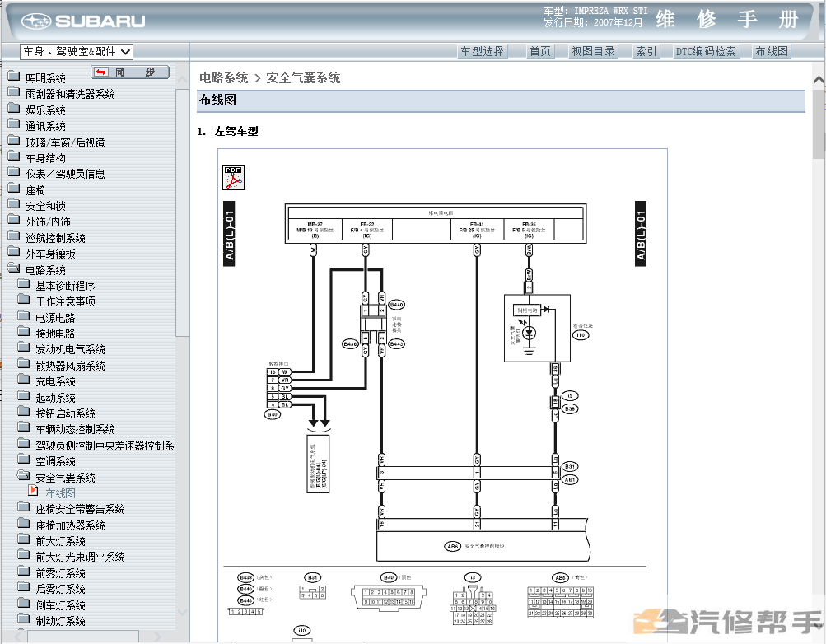Click 车身结构 folder icon
Image resolution: width=826 pixels, height=644 pixels.
tap(14, 157)
